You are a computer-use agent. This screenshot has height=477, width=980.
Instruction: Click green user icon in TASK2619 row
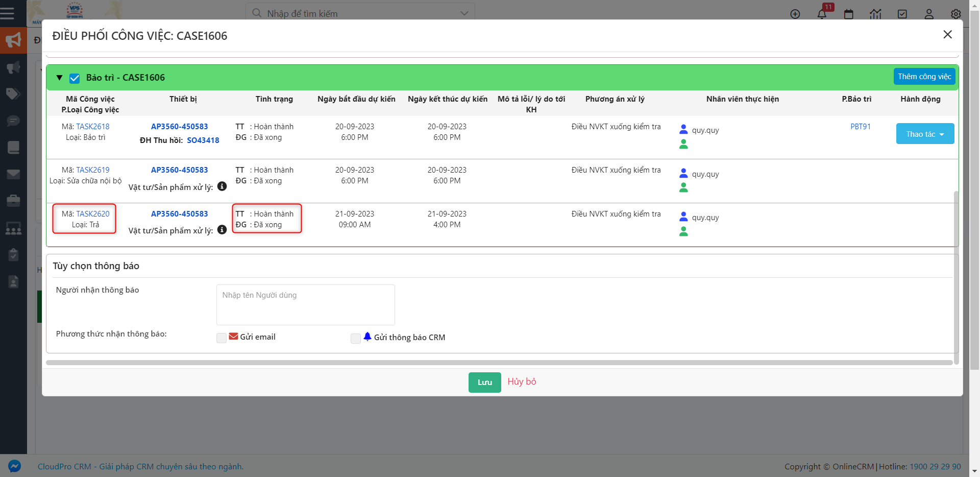683,187
